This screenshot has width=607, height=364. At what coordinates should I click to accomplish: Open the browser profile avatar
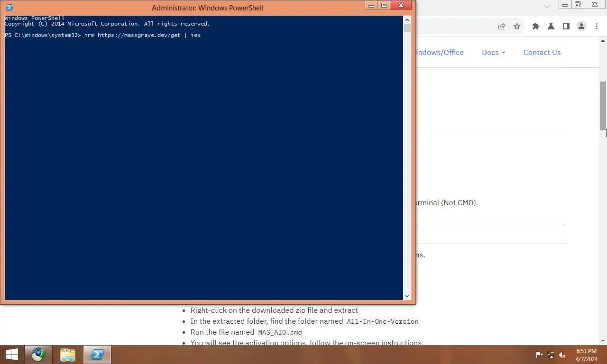tap(581, 27)
